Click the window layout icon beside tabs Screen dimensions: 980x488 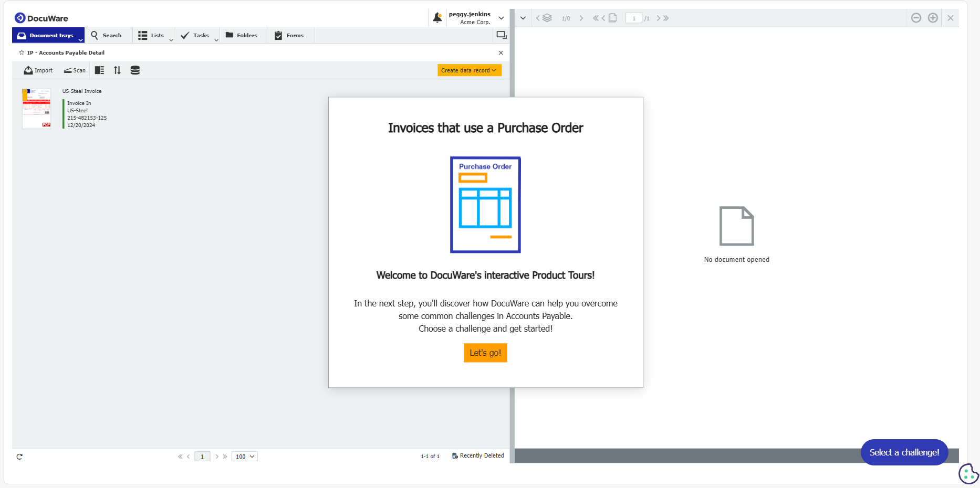[x=502, y=35]
